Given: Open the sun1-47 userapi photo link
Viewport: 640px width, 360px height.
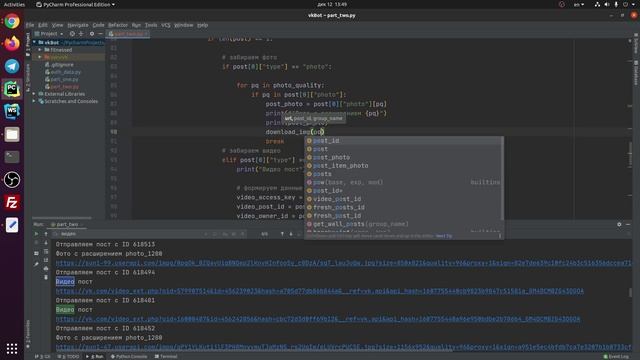Looking at the screenshot, I should pyautogui.click(x=343, y=347).
